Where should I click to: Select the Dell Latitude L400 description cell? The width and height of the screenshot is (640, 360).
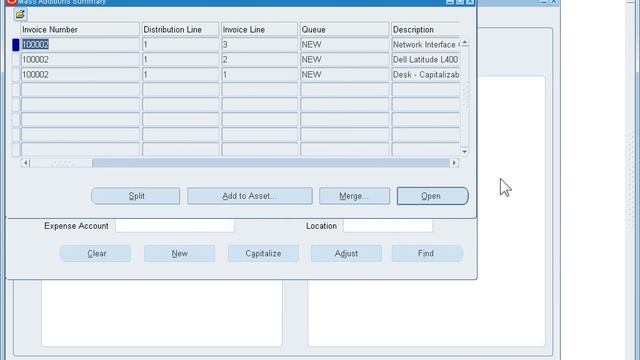point(426,60)
